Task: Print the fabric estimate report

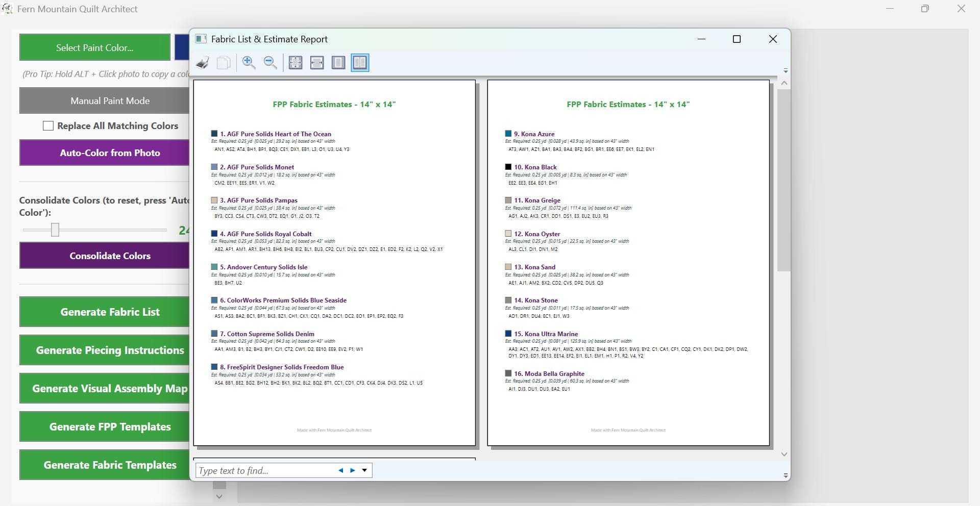Action: [x=203, y=63]
